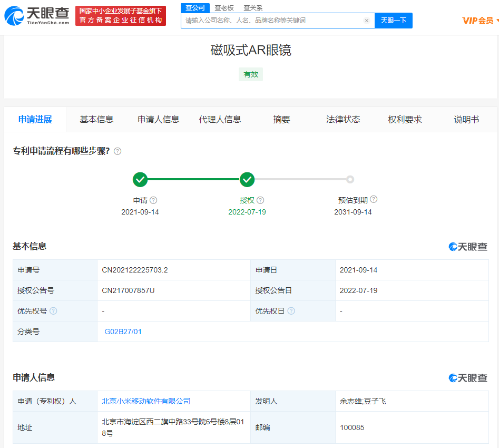Open classification link G02B27/01
The width and height of the screenshot is (499, 448).
(123, 332)
